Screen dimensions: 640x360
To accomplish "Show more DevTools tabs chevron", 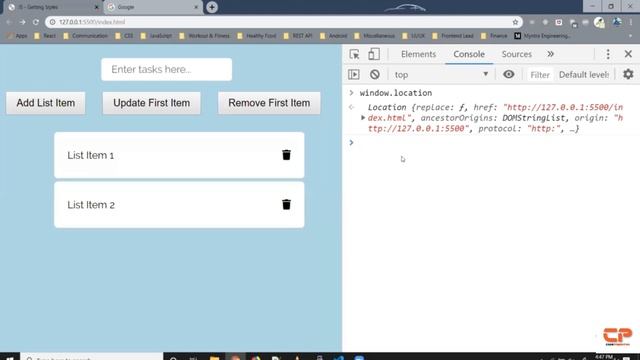I will [551, 54].
